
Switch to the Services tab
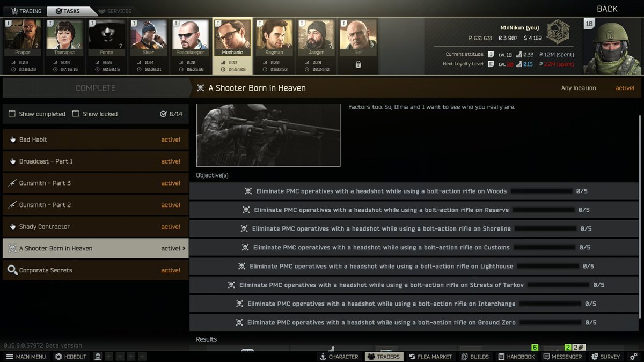pyautogui.click(x=114, y=11)
